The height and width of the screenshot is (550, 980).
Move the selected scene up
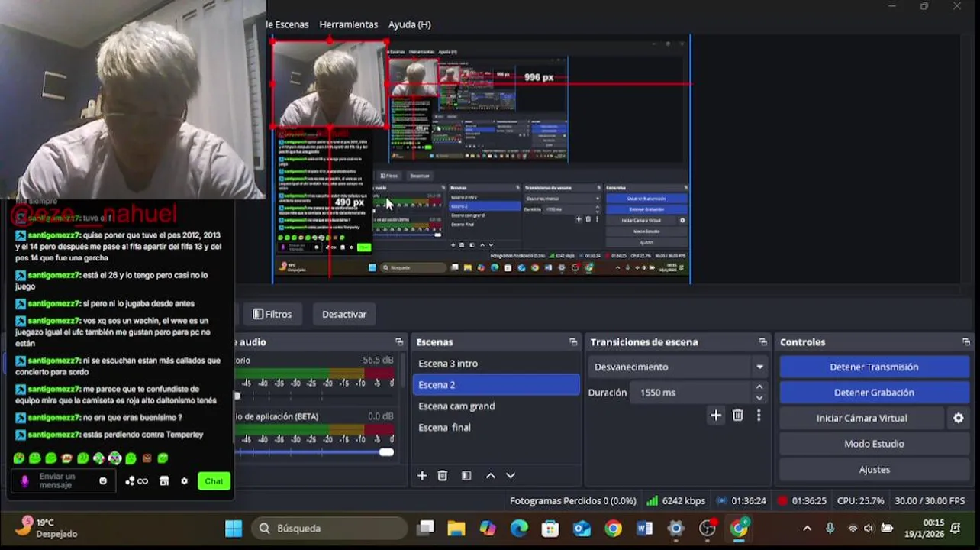[x=491, y=475]
